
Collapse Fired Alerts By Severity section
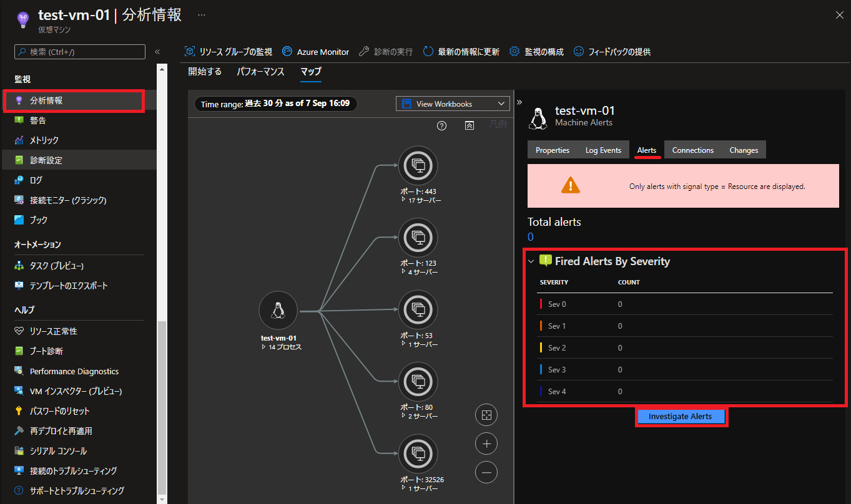[x=531, y=261]
